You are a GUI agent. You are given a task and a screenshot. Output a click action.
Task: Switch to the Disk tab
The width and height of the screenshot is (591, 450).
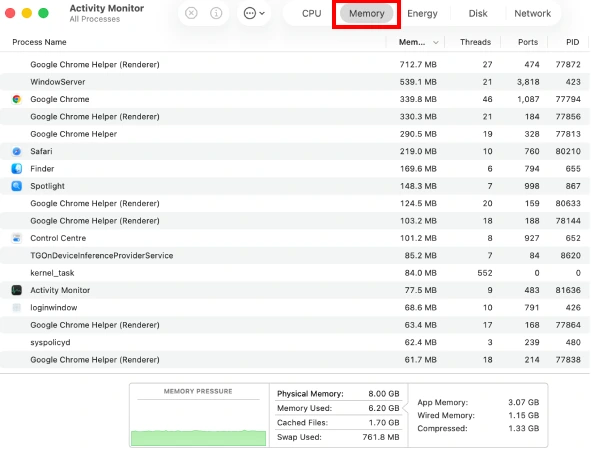[478, 14]
